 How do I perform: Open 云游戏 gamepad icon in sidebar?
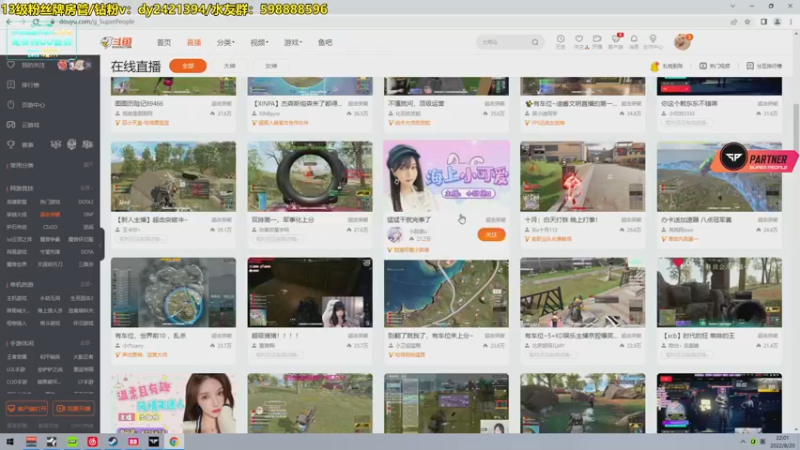pyautogui.click(x=11, y=124)
